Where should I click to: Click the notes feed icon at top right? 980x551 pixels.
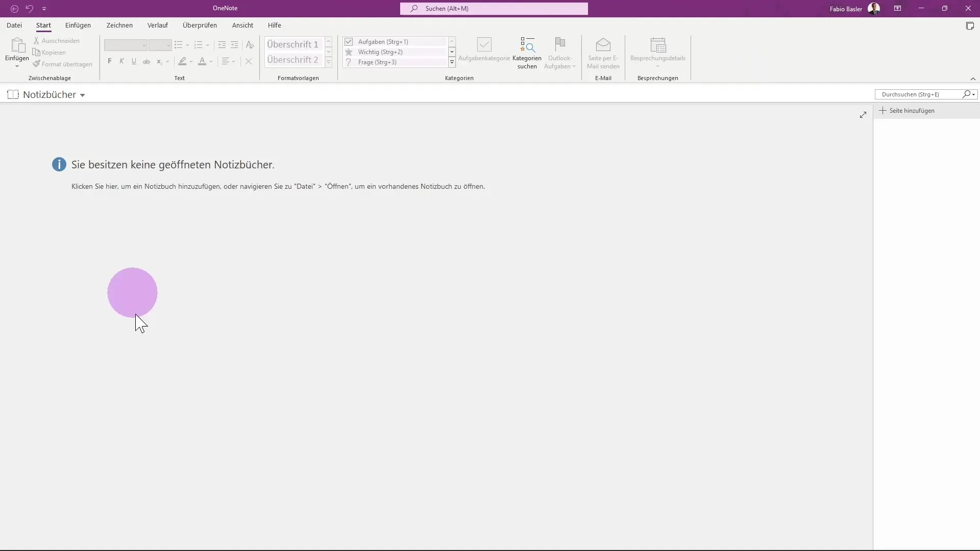tap(970, 26)
